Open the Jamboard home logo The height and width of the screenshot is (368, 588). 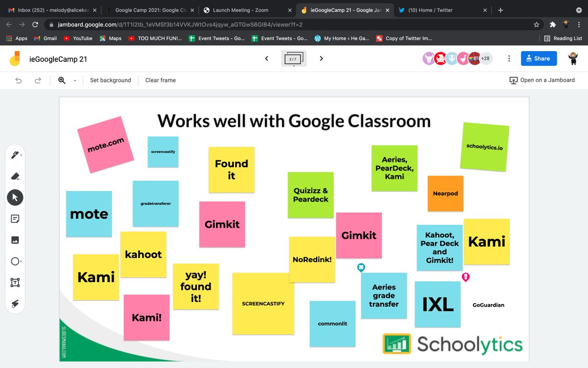click(x=15, y=58)
